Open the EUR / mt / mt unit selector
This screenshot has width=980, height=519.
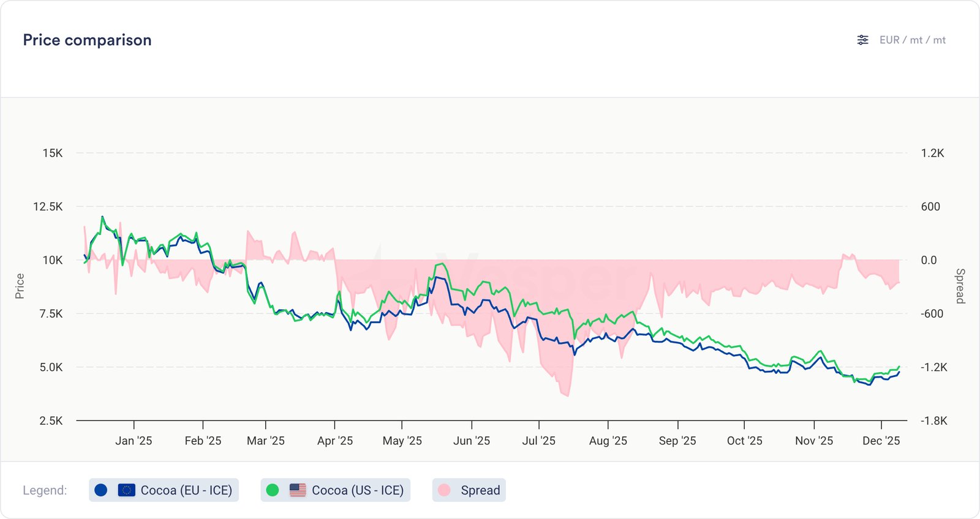tap(912, 40)
